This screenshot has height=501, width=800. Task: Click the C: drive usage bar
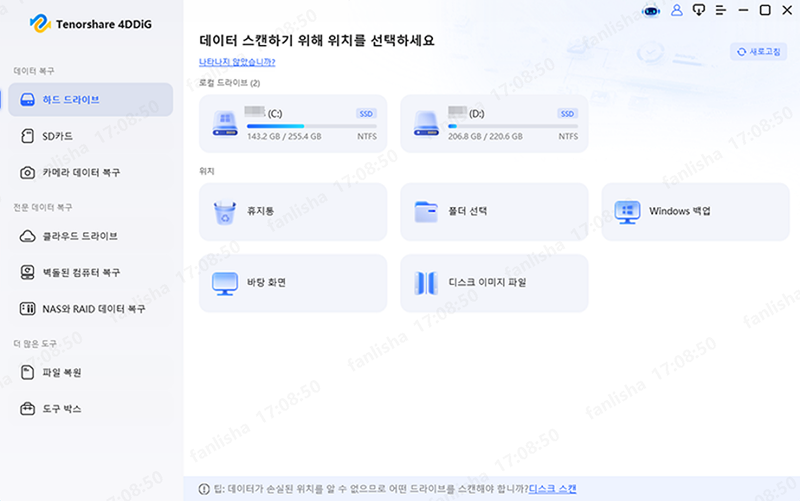coord(312,126)
